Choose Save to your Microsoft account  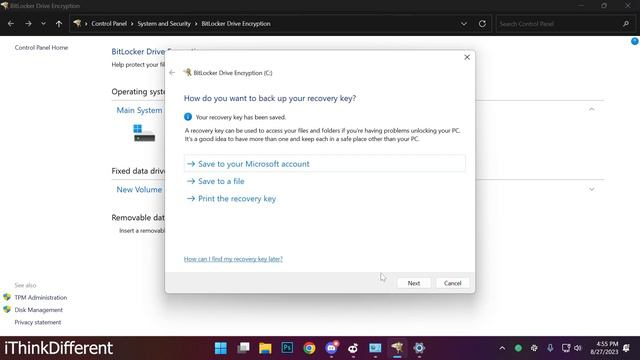click(x=324, y=164)
